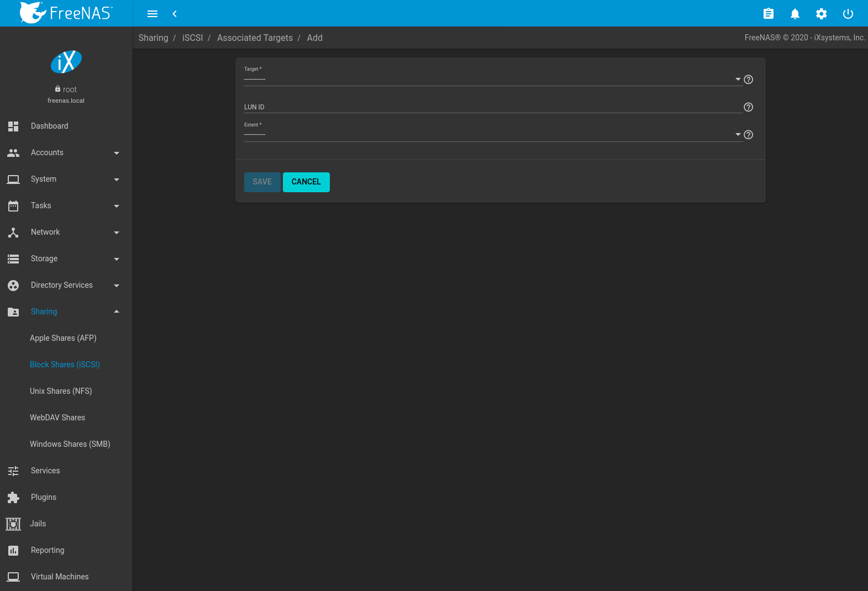Show help for the LUN ID field
Viewport: 868px width, 591px height.
pos(748,107)
